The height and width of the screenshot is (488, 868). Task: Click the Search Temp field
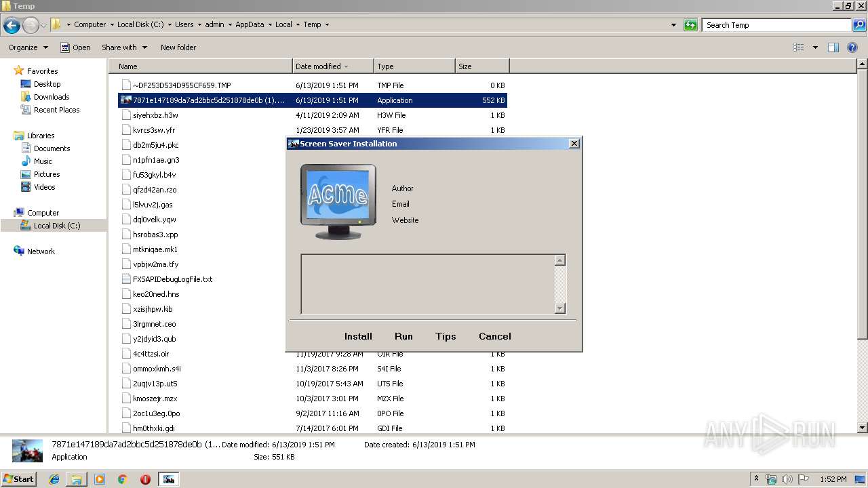click(x=776, y=25)
